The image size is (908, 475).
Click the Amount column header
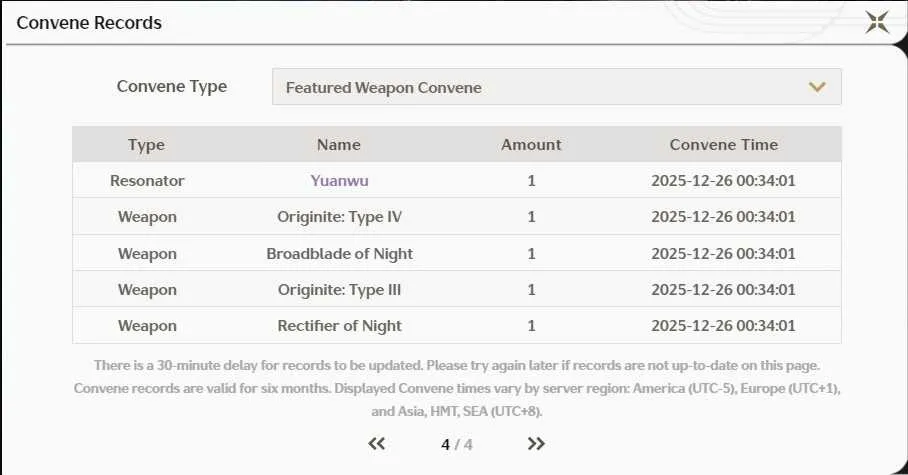point(531,145)
